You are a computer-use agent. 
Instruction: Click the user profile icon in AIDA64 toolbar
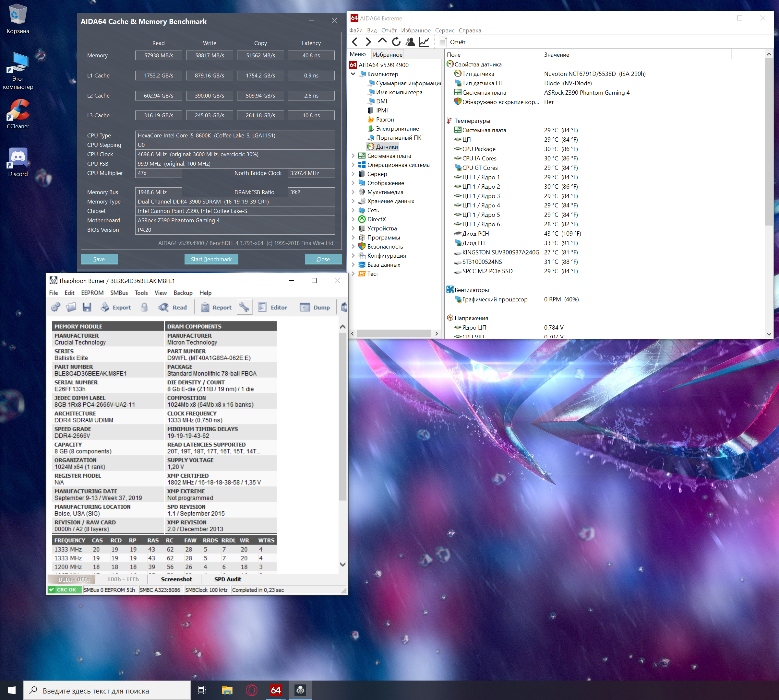click(x=410, y=42)
